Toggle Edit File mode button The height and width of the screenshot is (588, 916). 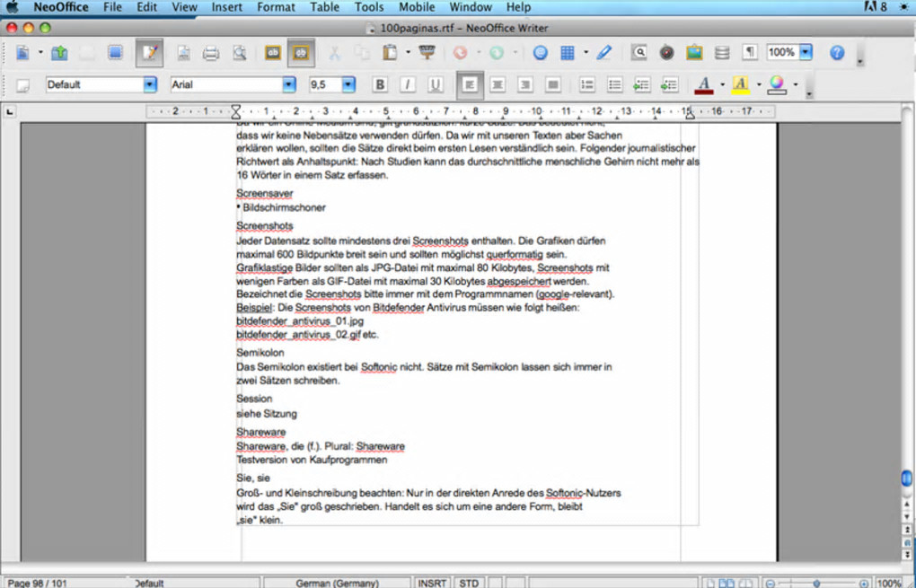click(150, 53)
